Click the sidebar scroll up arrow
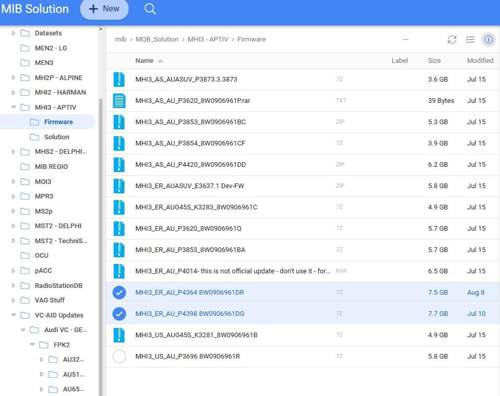This screenshot has height=396, width=500. [100, 29]
